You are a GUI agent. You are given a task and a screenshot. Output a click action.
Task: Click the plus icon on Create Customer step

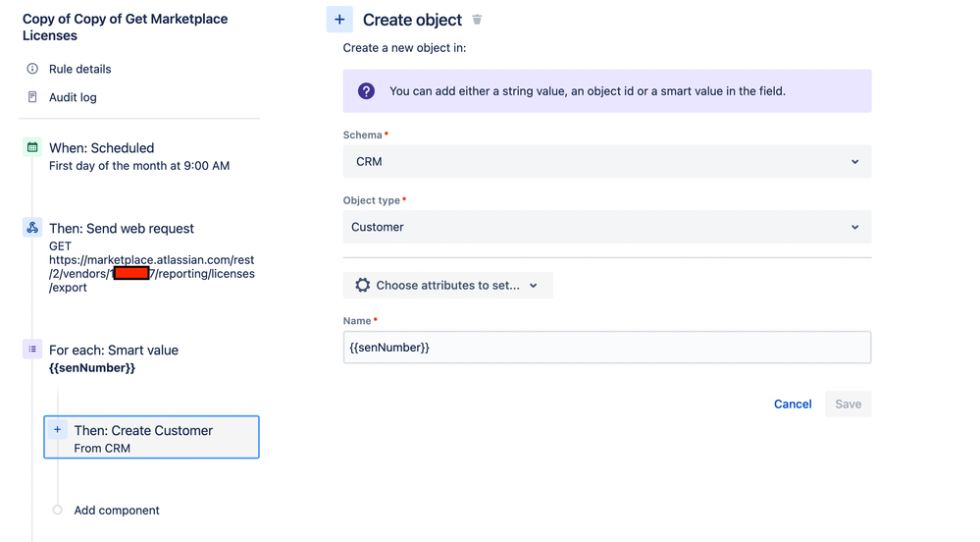[x=57, y=429]
